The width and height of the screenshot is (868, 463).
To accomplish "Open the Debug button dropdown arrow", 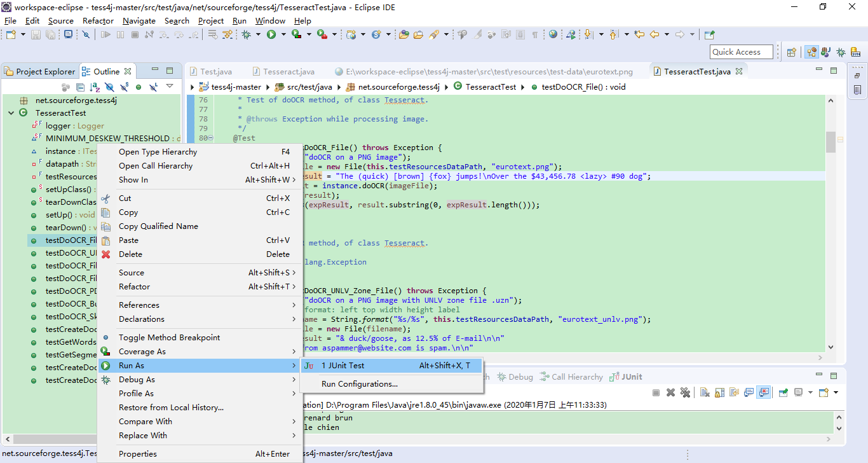I will click(258, 34).
